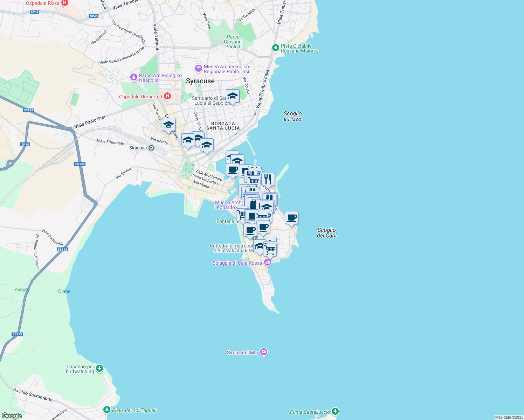Open the Museo Archeologico Regionale Paolo Orsi marker
This screenshot has height=420, width=524.
[199, 68]
